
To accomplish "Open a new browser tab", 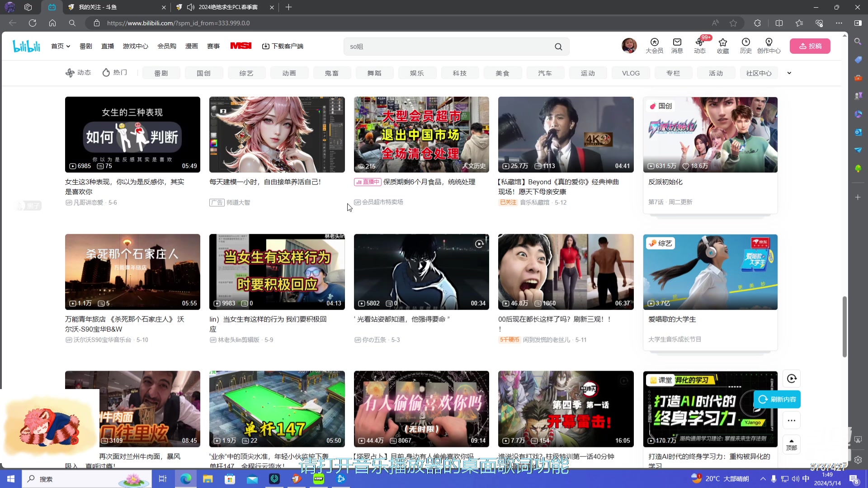I will tap(288, 7).
